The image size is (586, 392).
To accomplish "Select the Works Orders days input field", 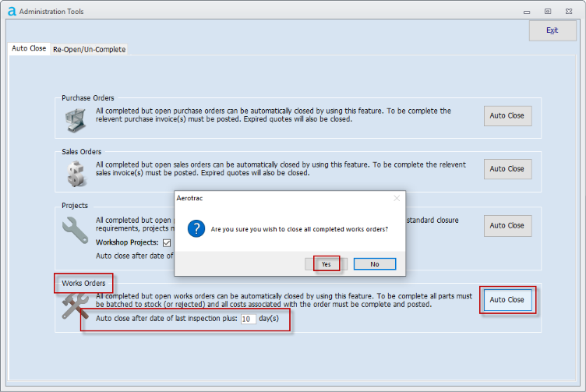I will point(249,319).
